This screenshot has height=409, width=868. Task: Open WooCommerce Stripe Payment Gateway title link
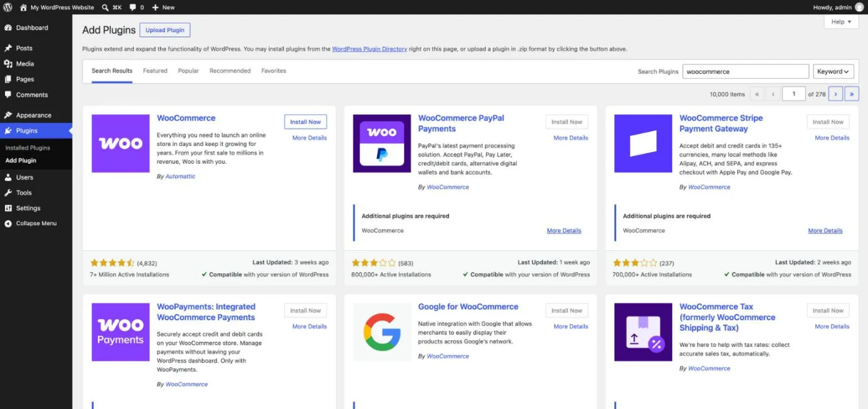[721, 124]
